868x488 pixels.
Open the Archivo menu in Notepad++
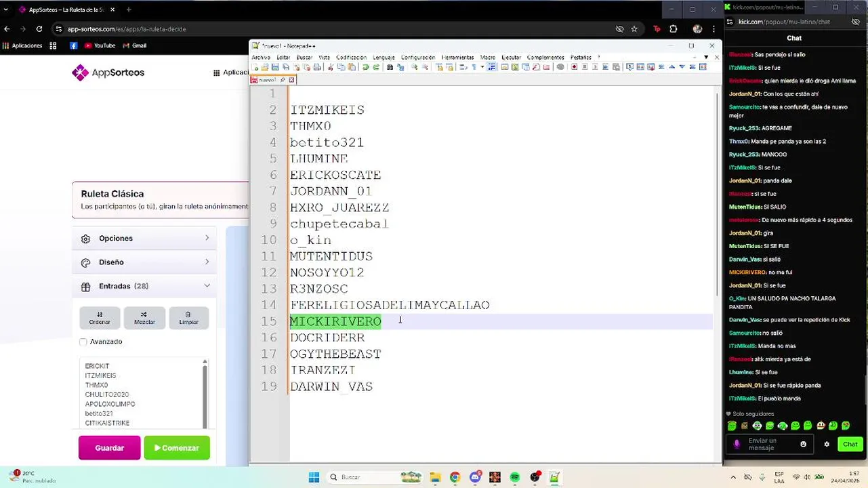coord(261,58)
